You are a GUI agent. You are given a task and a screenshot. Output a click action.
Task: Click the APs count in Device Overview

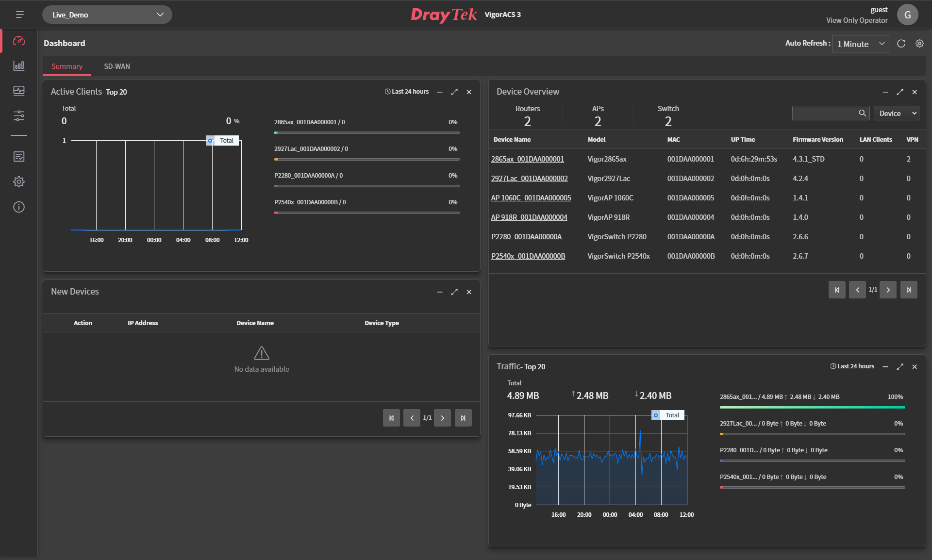pyautogui.click(x=598, y=121)
